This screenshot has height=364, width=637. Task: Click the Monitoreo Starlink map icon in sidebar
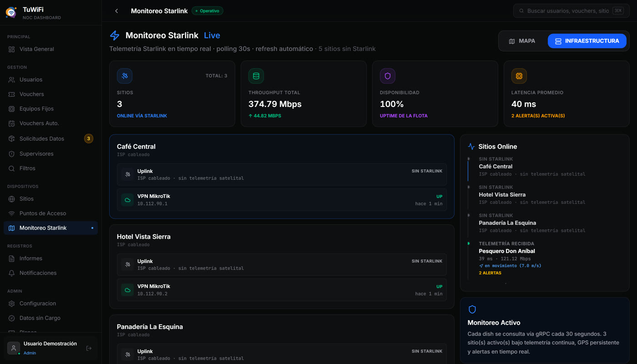(12, 228)
